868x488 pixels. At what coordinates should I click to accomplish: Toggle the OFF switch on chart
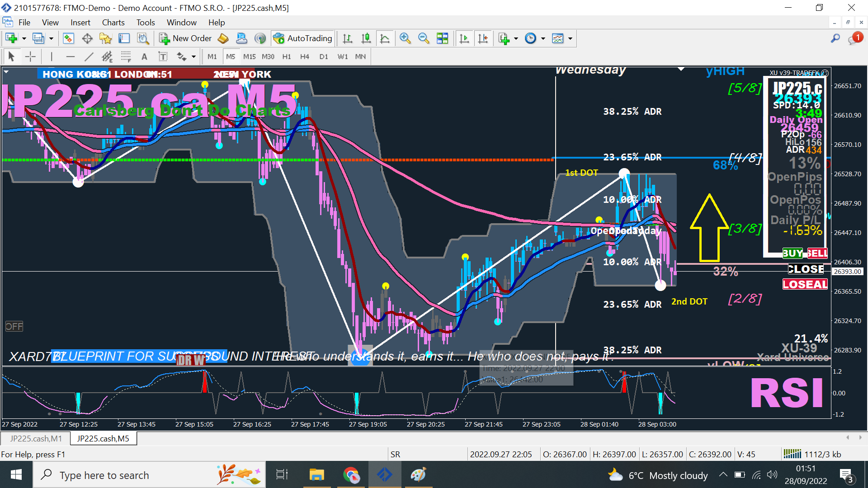point(14,326)
